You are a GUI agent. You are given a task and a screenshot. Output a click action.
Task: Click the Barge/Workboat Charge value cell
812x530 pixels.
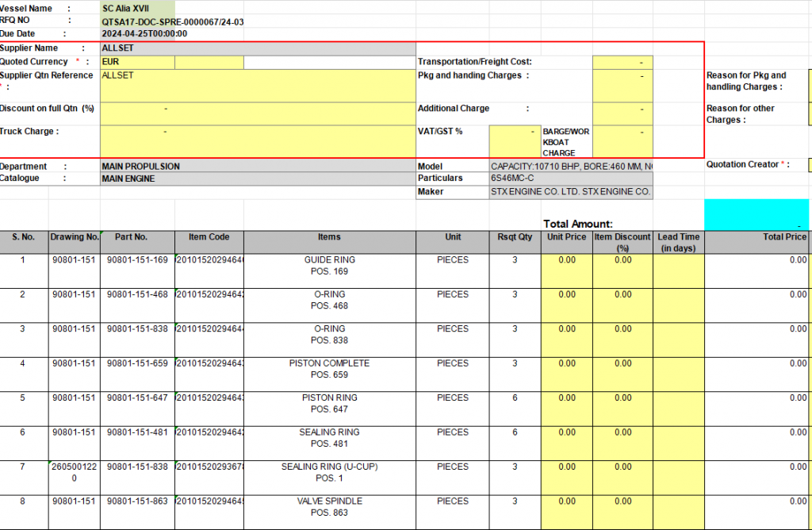pyautogui.click(x=622, y=141)
